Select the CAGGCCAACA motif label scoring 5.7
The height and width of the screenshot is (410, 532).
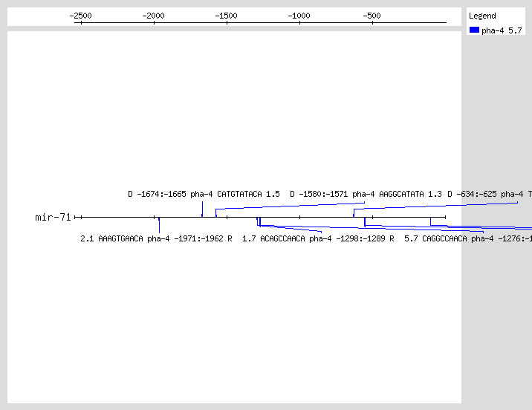[467, 239]
